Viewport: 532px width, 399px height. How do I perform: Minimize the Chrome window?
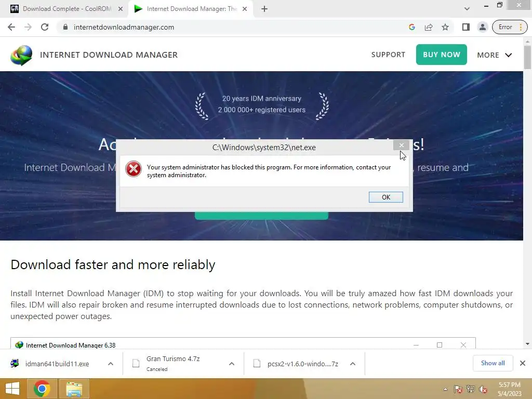(x=486, y=5)
